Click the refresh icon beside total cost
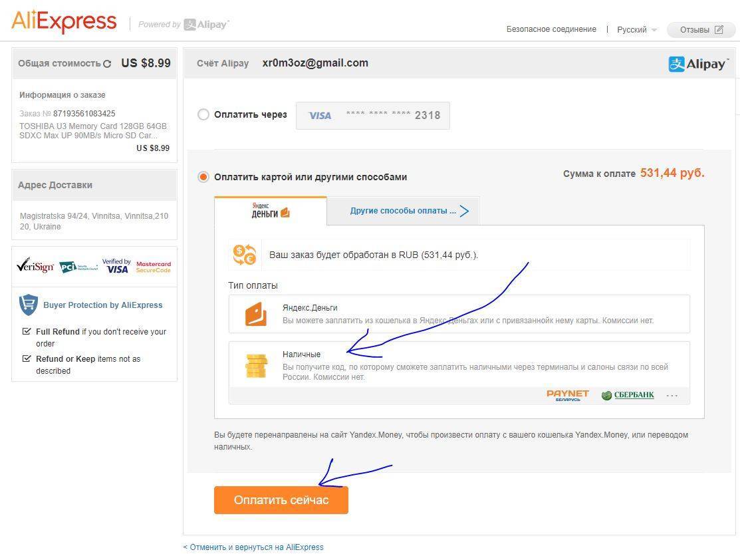This screenshot has width=740, height=560. [107, 64]
